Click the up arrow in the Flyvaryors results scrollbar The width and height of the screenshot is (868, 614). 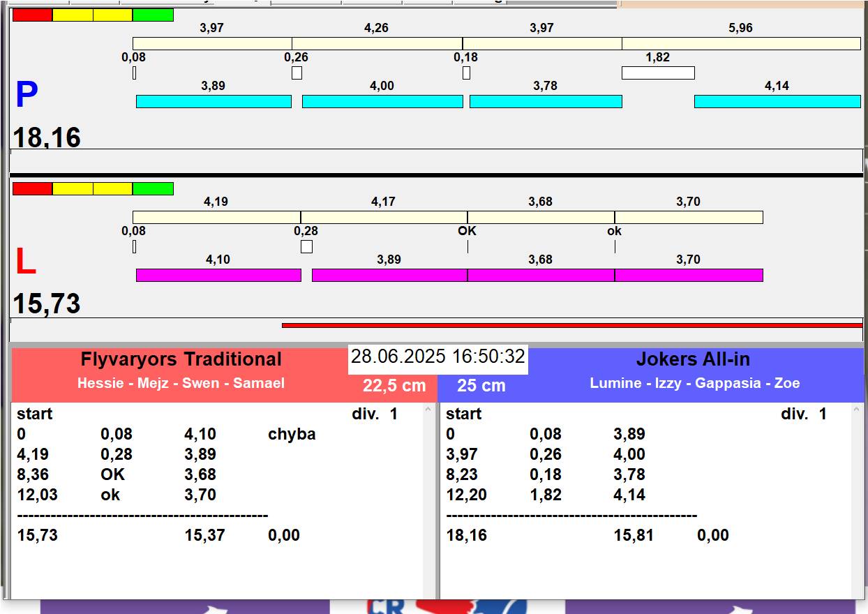click(428, 410)
